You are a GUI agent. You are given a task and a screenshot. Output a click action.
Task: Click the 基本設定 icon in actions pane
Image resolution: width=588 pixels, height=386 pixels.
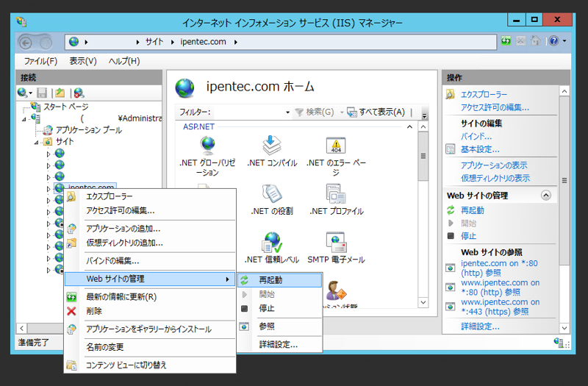[450, 149]
